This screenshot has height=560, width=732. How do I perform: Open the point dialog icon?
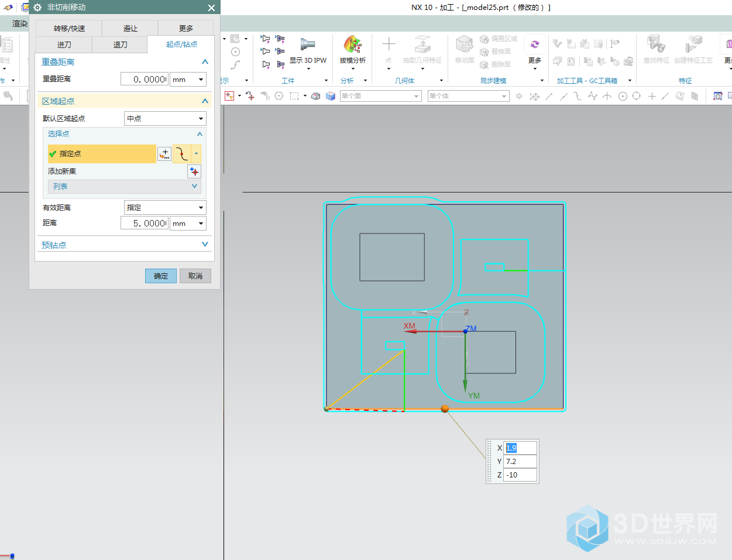[x=164, y=154]
